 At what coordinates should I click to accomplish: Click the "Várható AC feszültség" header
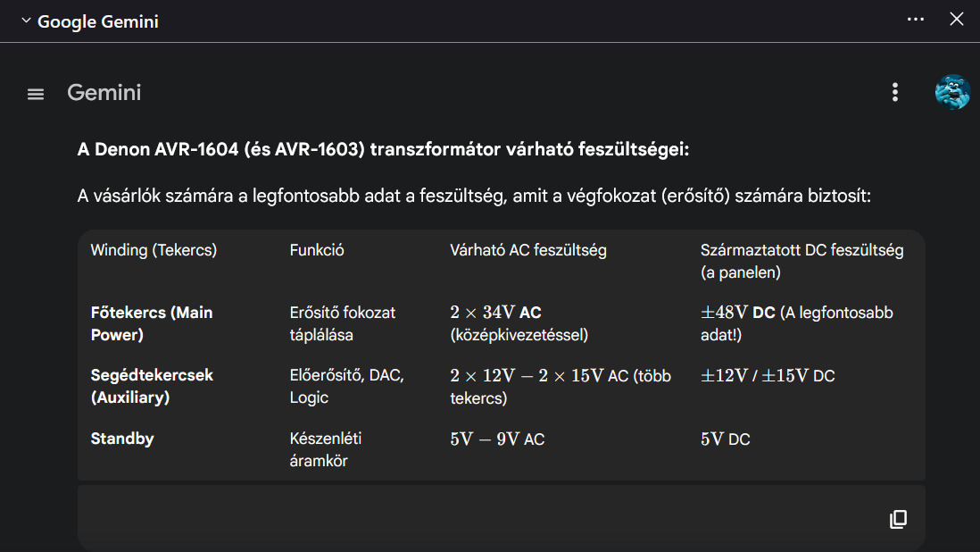[x=528, y=250]
